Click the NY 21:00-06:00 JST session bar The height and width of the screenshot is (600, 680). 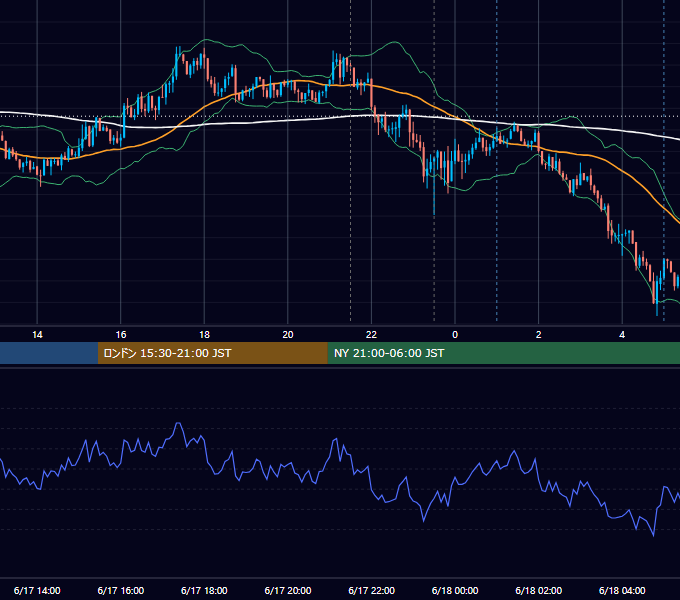pos(503,353)
